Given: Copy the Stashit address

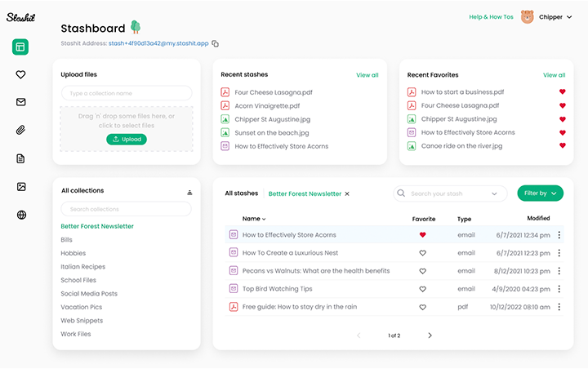Looking at the screenshot, I should 216,43.
